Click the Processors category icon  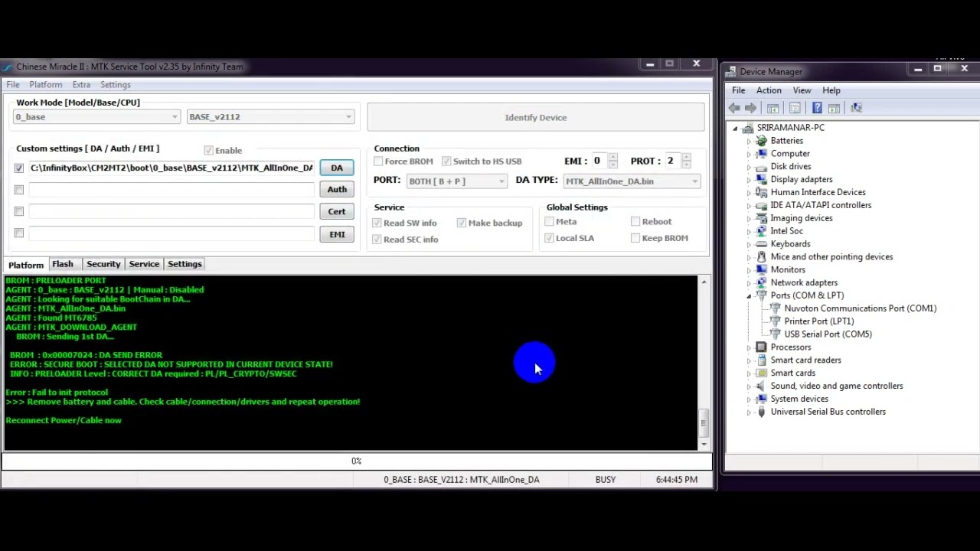pyautogui.click(x=761, y=347)
